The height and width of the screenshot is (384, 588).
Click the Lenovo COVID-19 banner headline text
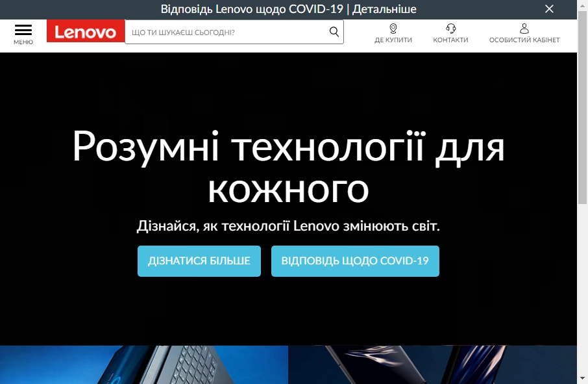pyautogui.click(x=253, y=9)
